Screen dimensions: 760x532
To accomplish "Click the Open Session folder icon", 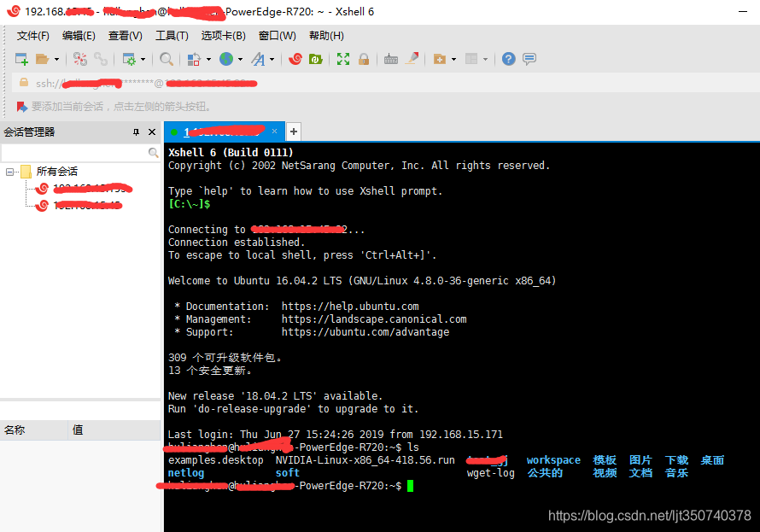I will click(x=43, y=59).
